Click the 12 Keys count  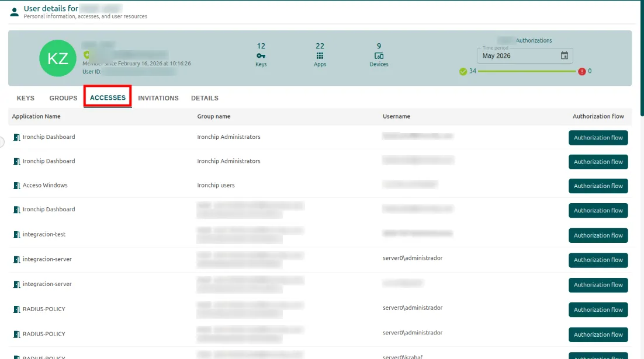pos(261,46)
